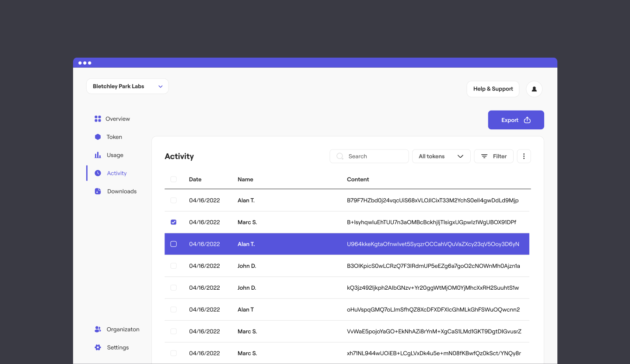Click the magnifier search icon

coord(340,156)
